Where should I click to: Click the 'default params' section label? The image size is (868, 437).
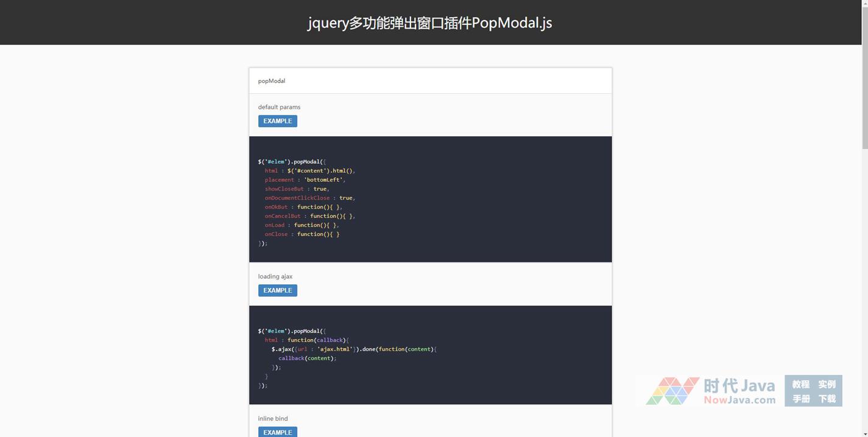(279, 107)
